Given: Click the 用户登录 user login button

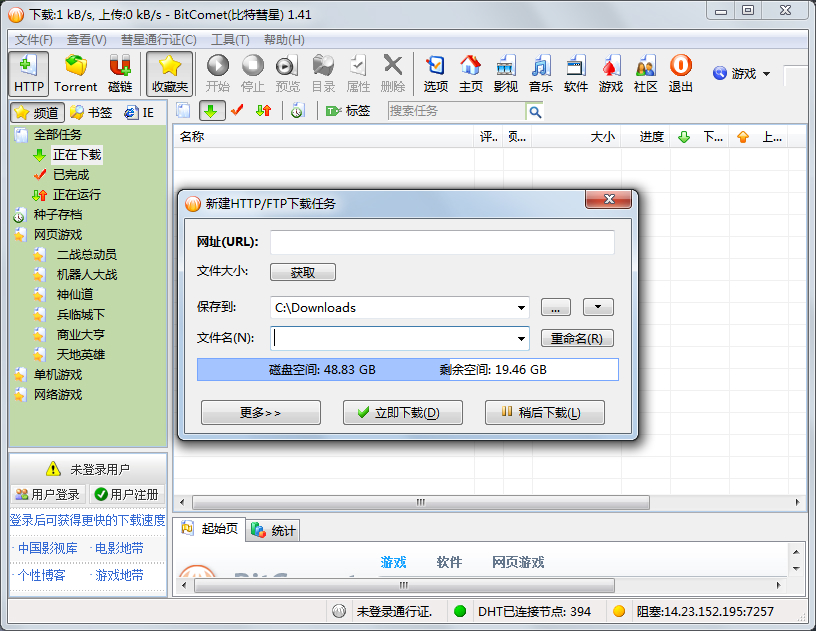Looking at the screenshot, I should click(48, 494).
